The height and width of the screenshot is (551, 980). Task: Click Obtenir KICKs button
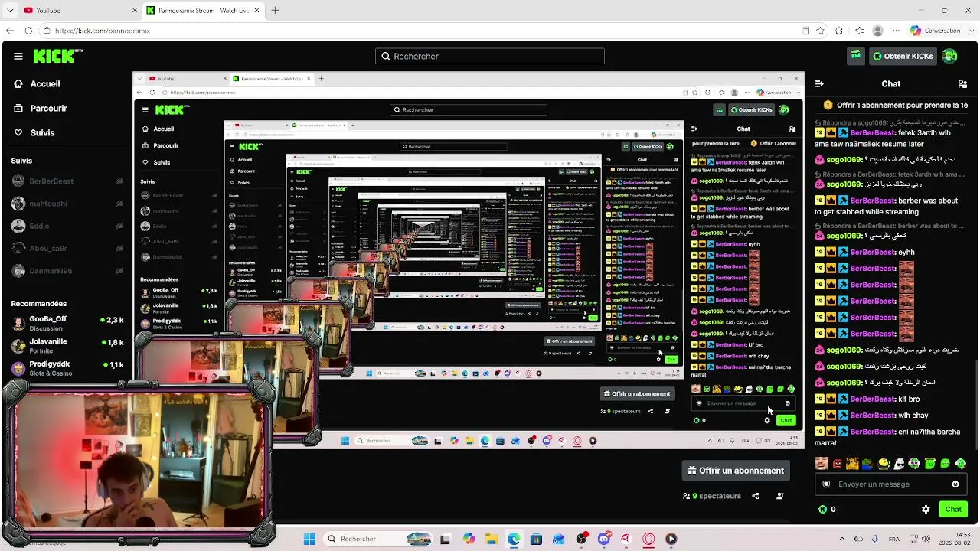pos(903,56)
